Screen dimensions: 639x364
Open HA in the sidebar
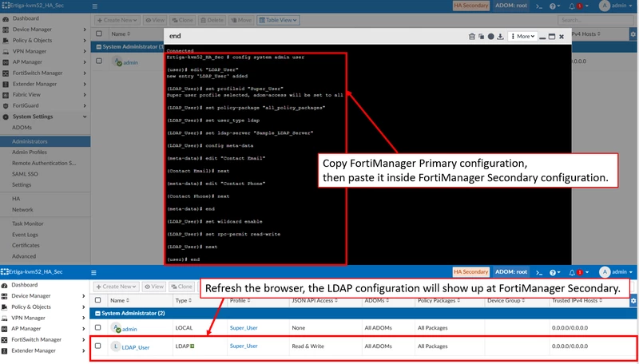[x=16, y=199]
